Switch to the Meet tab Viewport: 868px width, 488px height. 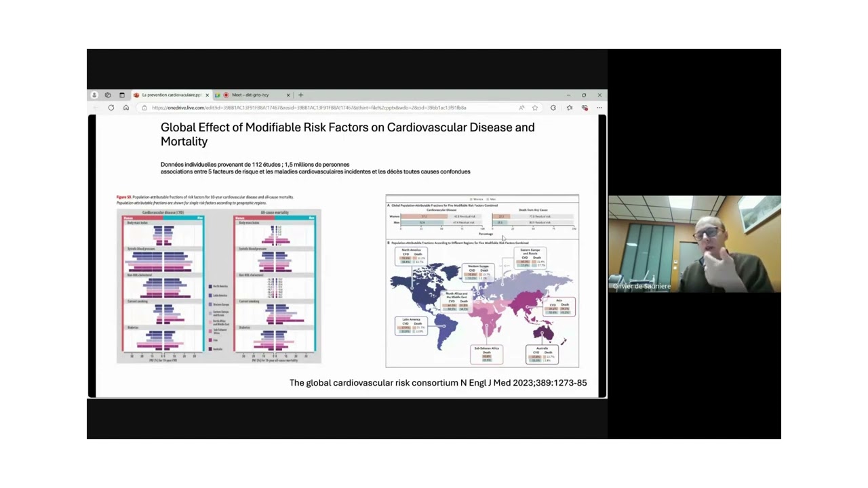252,95
